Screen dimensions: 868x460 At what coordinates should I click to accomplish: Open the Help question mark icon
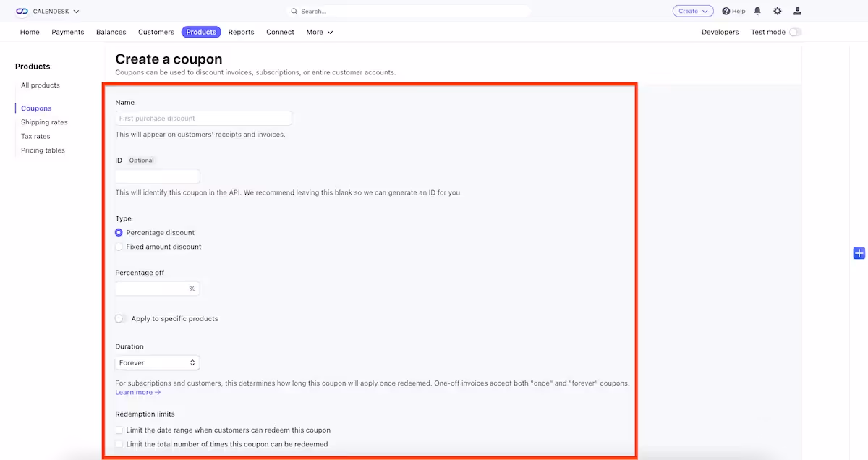pyautogui.click(x=726, y=12)
